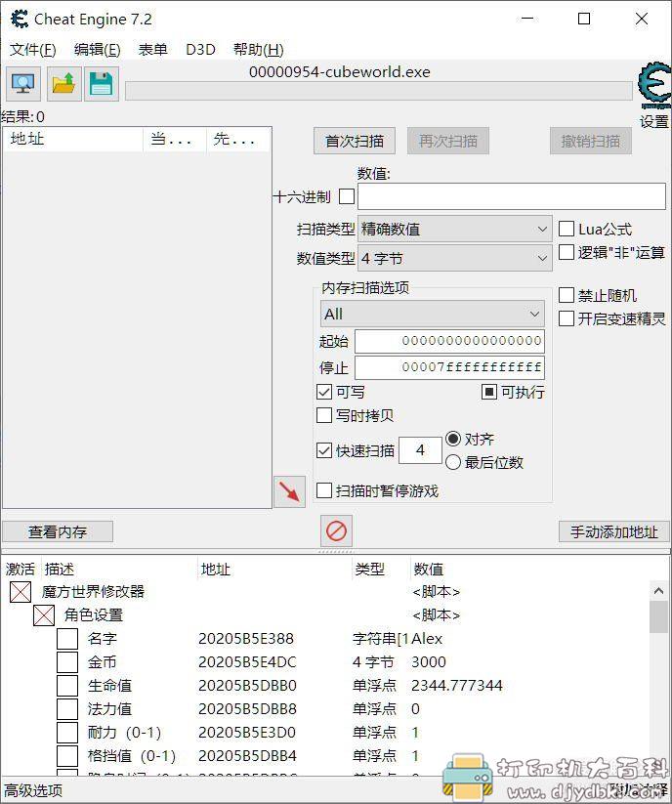The image size is (672, 804).
Task: Open the 帮助(H) menu
Action: (x=258, y=50)
